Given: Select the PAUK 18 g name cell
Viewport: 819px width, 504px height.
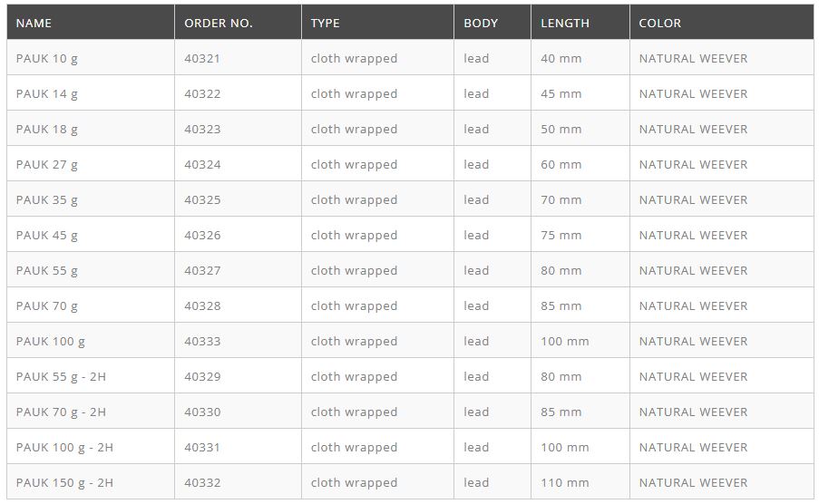Looking at the screenshot, I should 47,129.
